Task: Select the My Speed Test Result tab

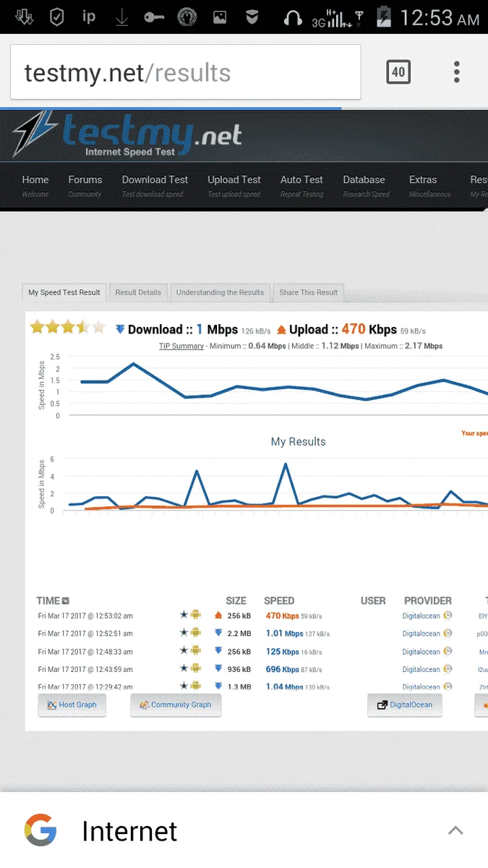Action: (64, 292)
